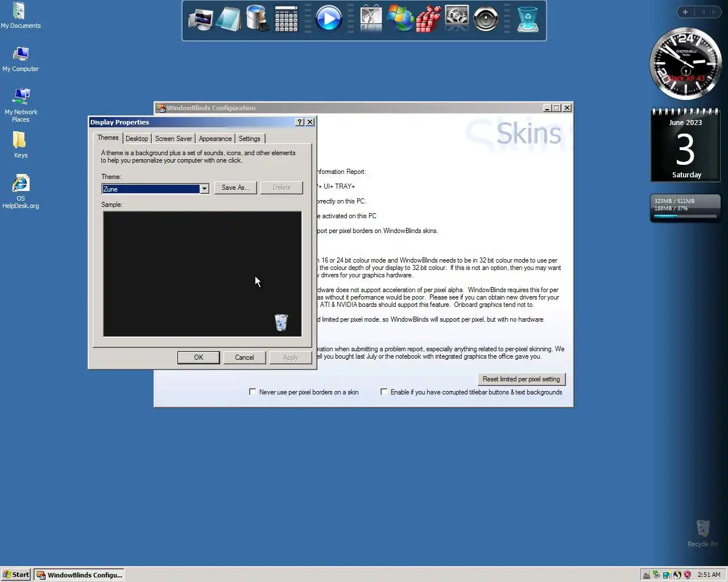Click the WindowBlinds Configuration taskbar button
This screenshot has height=582, width=728.
79,575
